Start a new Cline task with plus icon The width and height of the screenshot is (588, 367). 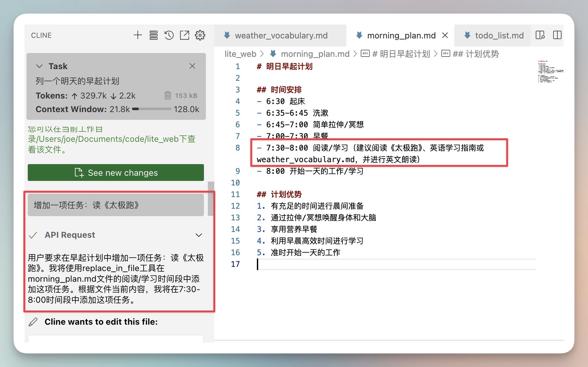coord(137,35)
